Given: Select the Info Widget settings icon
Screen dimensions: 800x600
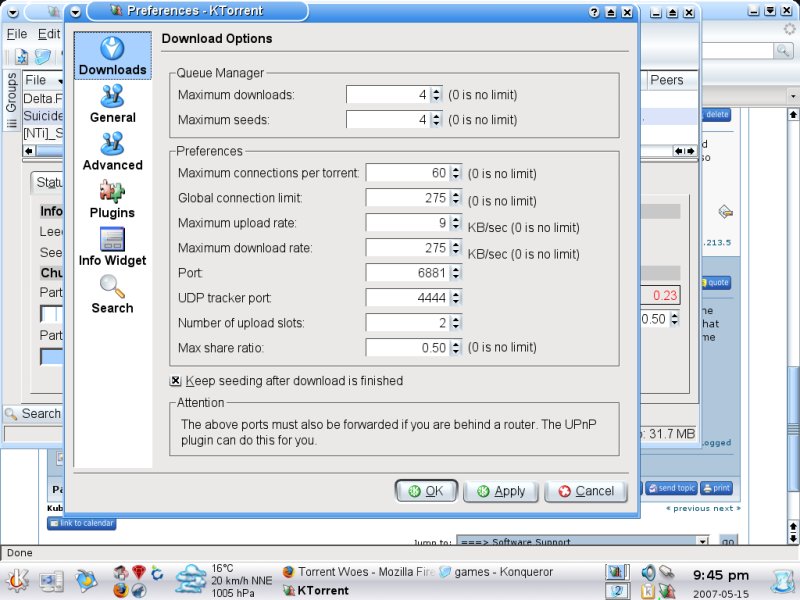Looking at the screenshot, I should click(112, 246).
